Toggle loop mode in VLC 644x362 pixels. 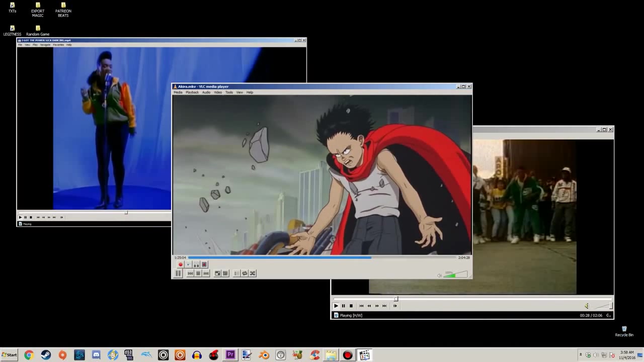[x=245, y=274]
